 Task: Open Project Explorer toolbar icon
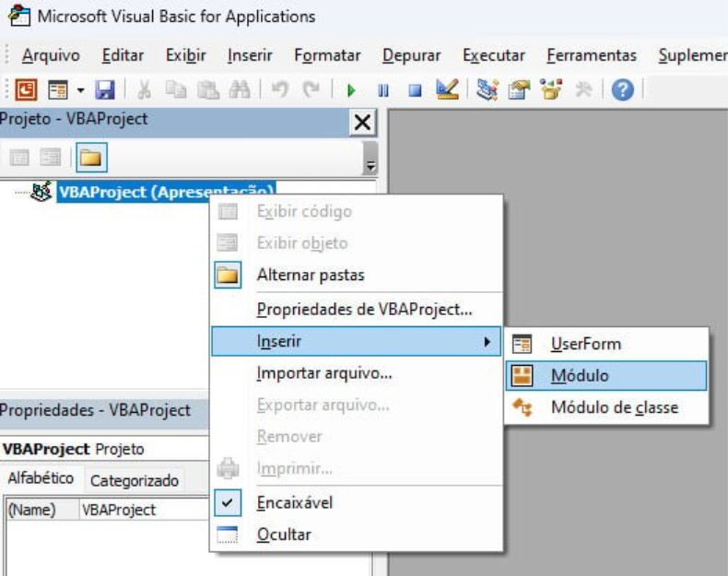(487, 89)
